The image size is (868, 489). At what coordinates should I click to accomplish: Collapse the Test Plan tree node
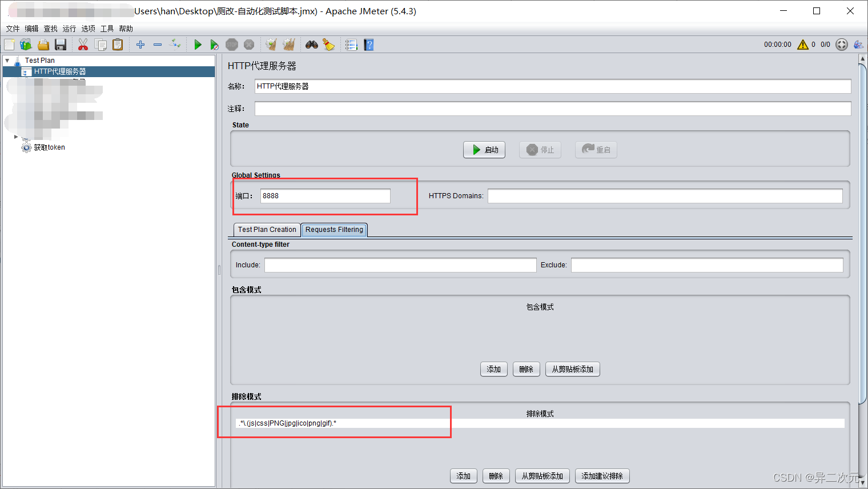[7, 60]
